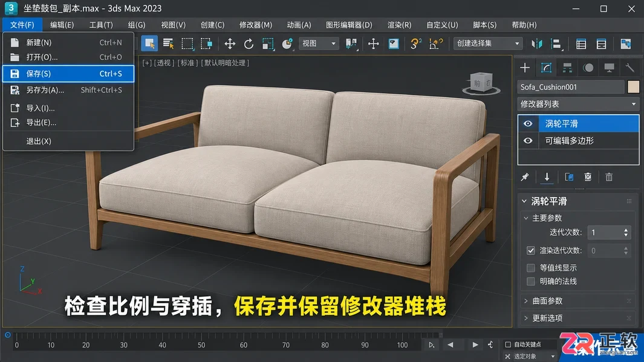This screenshot has width=644, height=362.
Task: Toggle Window/Crossing selection mode
Action: tap(206, 44)
